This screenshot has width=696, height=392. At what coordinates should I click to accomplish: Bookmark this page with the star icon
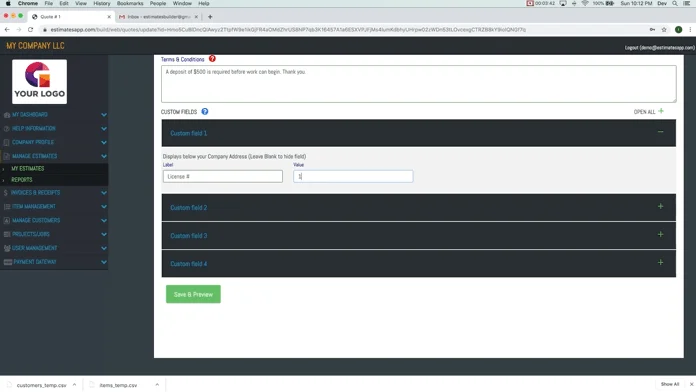tap(664, 29)
